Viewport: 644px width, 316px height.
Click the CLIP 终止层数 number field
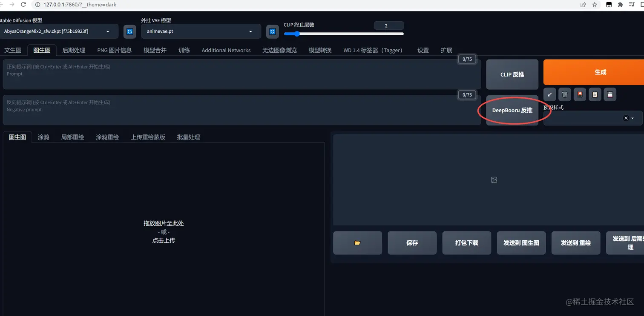[x=388, y=26]
